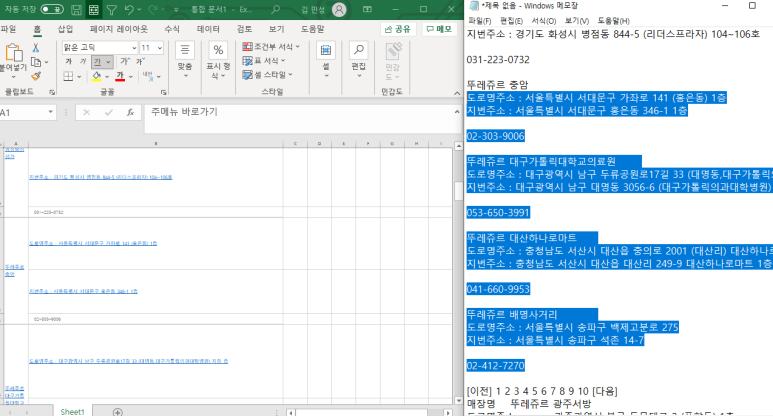The width and height of the screenshot is (773, 416).
Task: Open the Undo history dropdown arrow
Action: coord(140,9)
